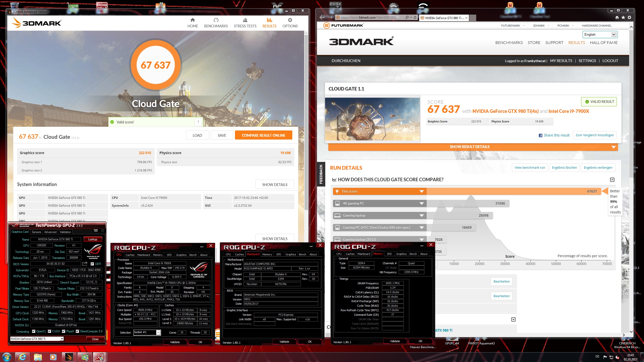This screenshot has height=362, width=644.
Task: Close the NVIDIA GeForce GTX 980 Ti browser tab
Action: tap(466, 18)
